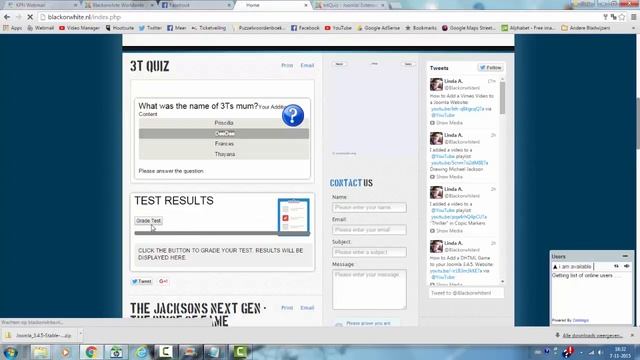Open the Puzzelwoordenboek bookmark
Viewport: 640px width, 360px height.
click(x=258, y=28)
